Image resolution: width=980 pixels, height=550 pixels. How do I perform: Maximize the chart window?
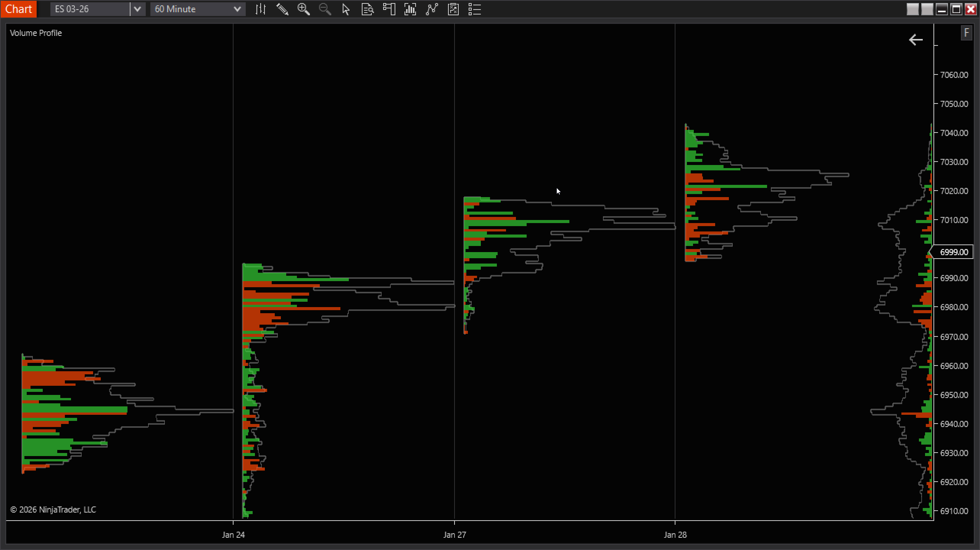point(956,9)
